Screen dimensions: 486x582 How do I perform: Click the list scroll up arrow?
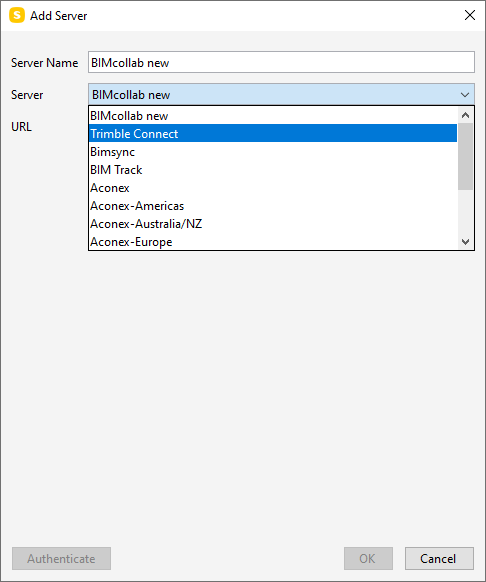pos(465,115)
